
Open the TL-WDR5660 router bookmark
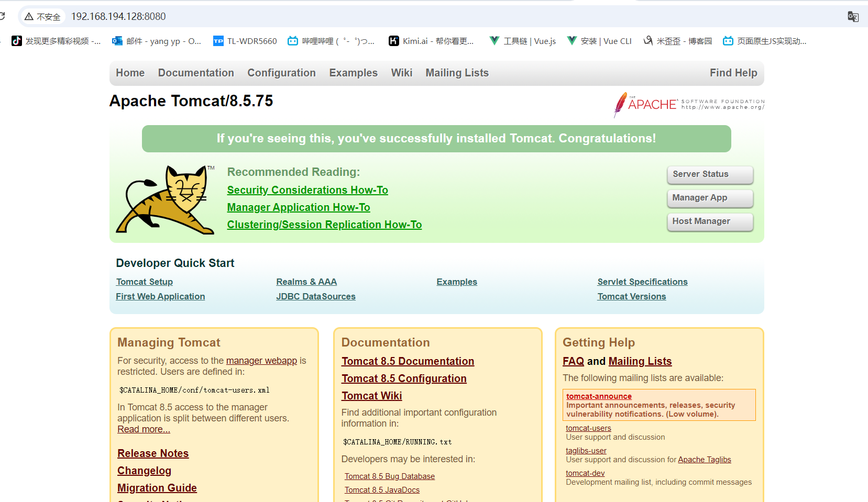pyautogui.click(x=245, y=41)
